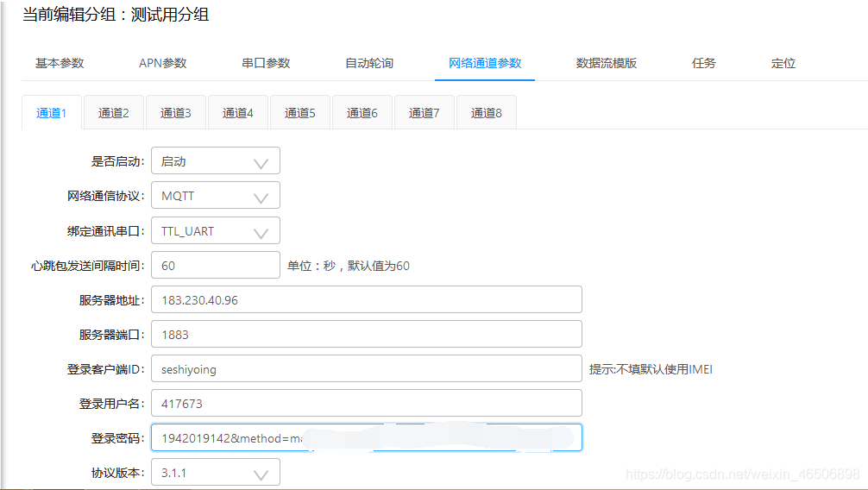Click the 是否启动 label
Screen dimensions: 868x490
pyautogui.click(x=117, y=161)
